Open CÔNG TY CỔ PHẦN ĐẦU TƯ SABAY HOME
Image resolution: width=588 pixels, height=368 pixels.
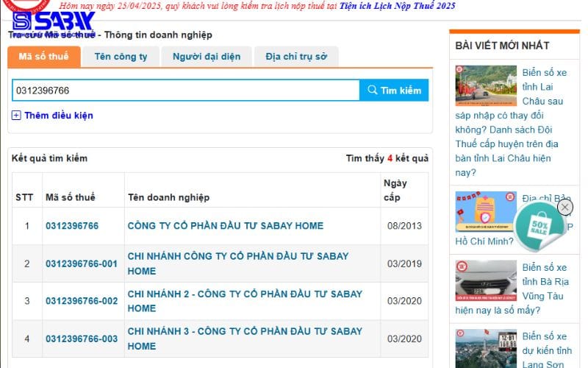[x=225, y=226]
